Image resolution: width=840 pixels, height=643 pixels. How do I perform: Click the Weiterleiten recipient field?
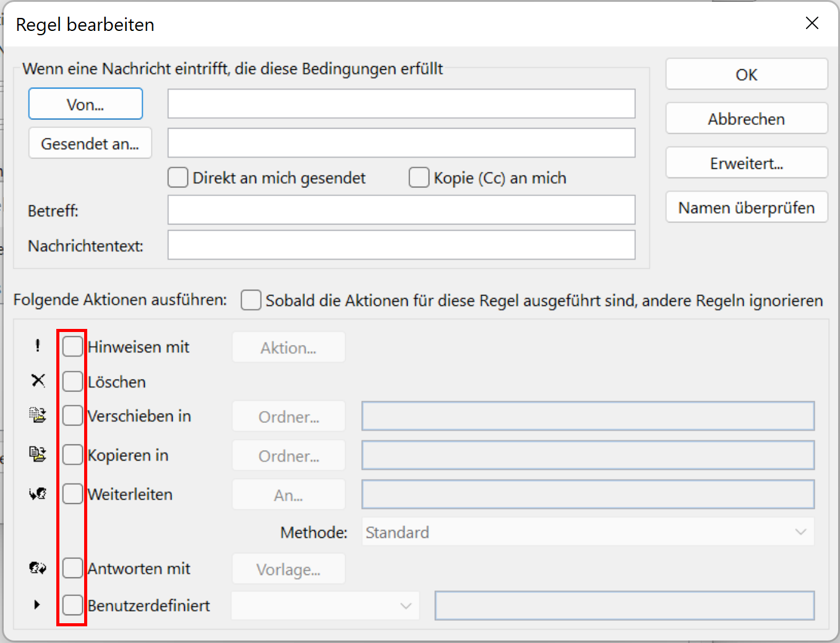coord(588,495)
